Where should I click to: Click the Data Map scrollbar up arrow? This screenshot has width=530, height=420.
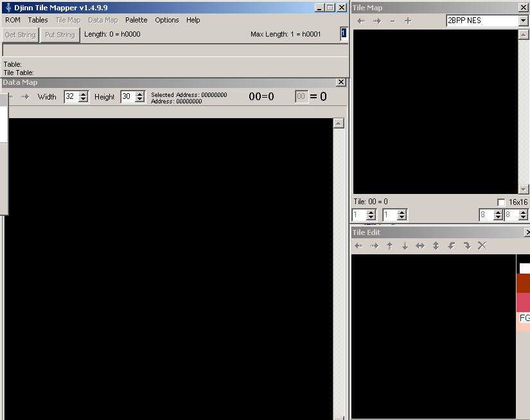339,123
